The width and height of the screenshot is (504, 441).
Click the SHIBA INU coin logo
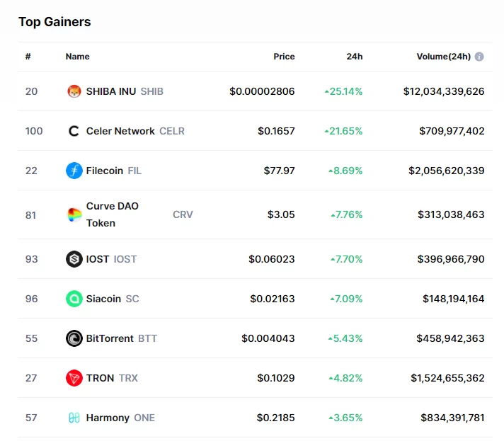coord(74,91)
